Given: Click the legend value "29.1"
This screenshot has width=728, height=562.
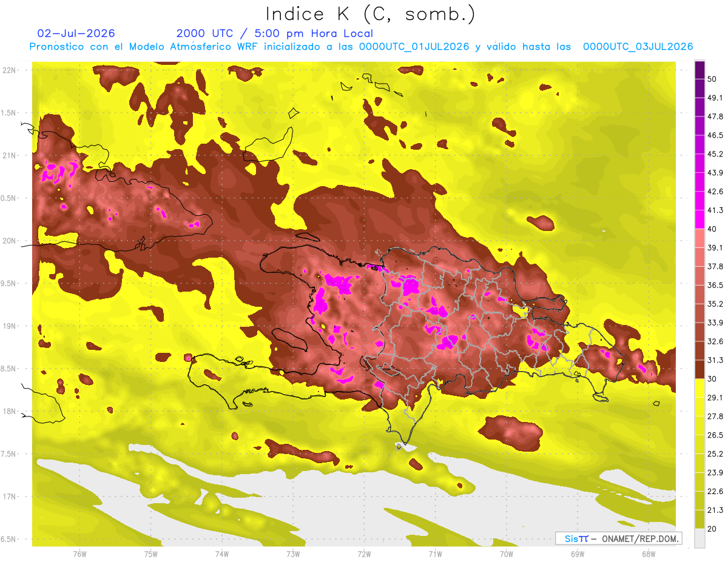Looking at the screenshot, I should coord(715,398).
